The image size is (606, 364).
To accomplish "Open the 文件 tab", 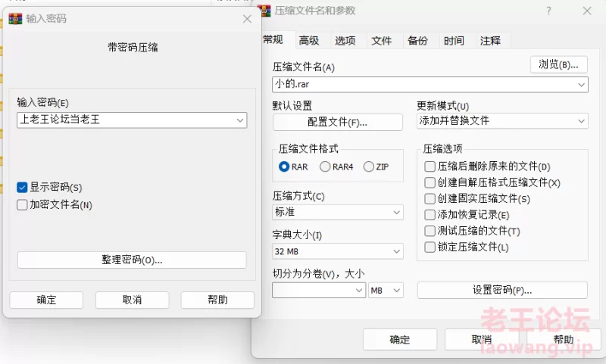I will click(x=382, y=41).
